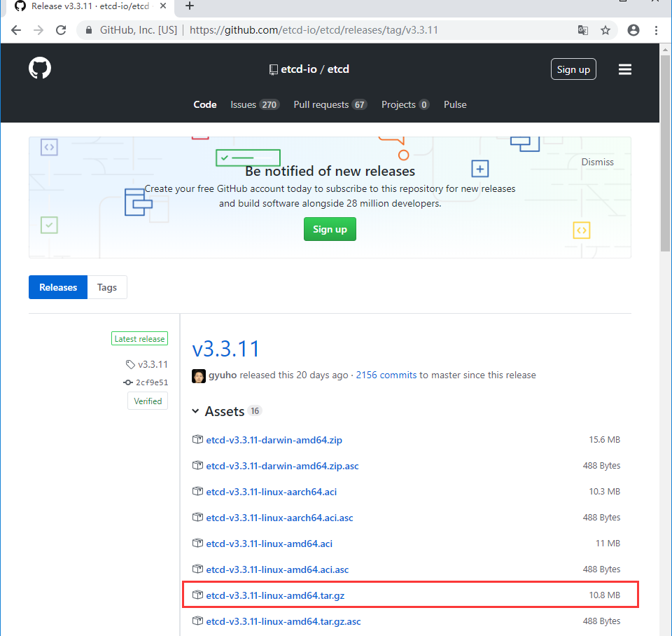Click the green Sign up button
The image size is (672, 636).
click(x=330, y=229)
